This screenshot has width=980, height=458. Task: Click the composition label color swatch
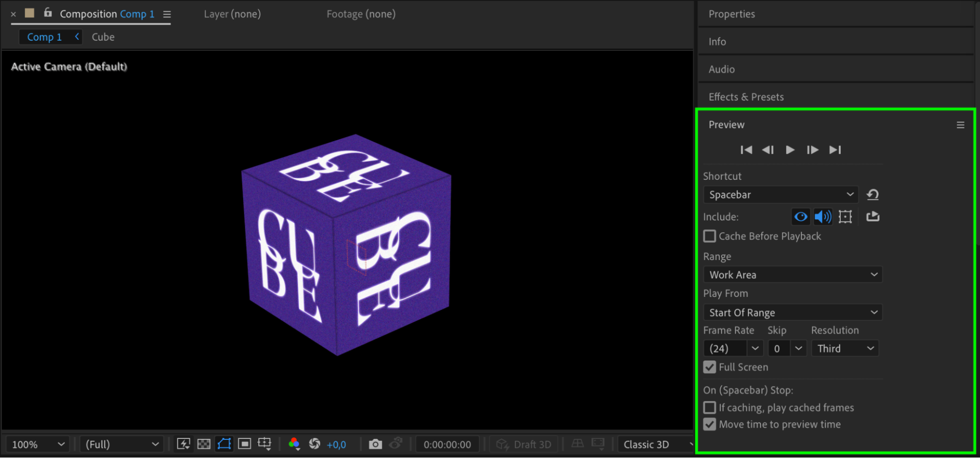click(29, 13)
